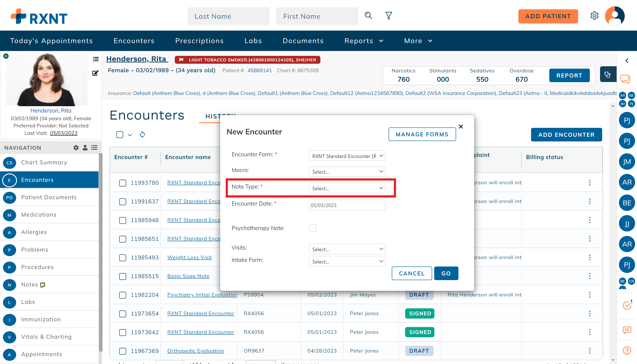Toggle the select-all encounters checkbox
Screen dimensions: 637x364
pos(120,134)
